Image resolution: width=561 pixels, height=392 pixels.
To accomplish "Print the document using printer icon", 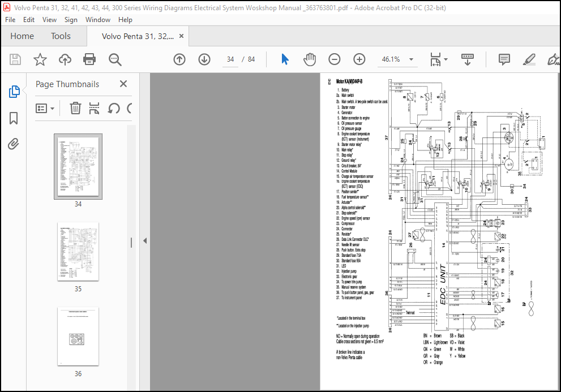I will tap(89, 59).
